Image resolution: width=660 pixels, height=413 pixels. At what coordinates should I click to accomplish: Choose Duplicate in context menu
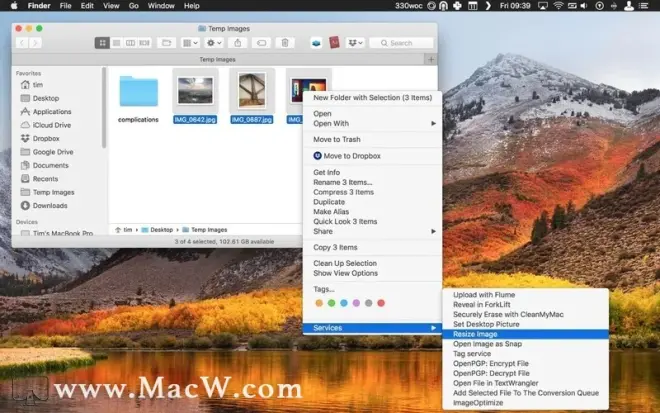point(372,202)
